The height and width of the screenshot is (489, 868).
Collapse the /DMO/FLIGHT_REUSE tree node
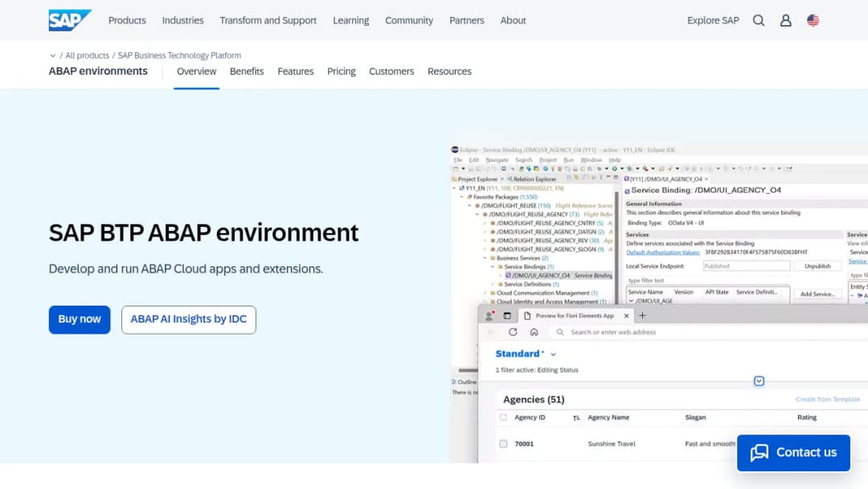(x=469, y=205)
